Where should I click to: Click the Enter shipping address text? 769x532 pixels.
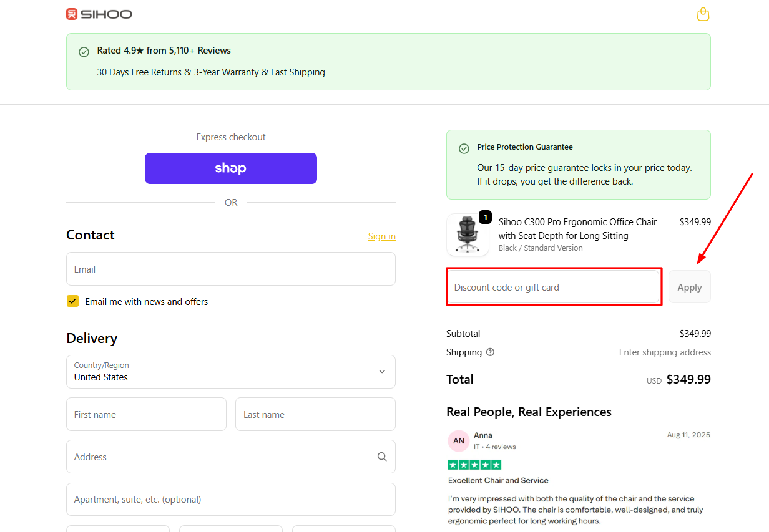click(665, 352)
